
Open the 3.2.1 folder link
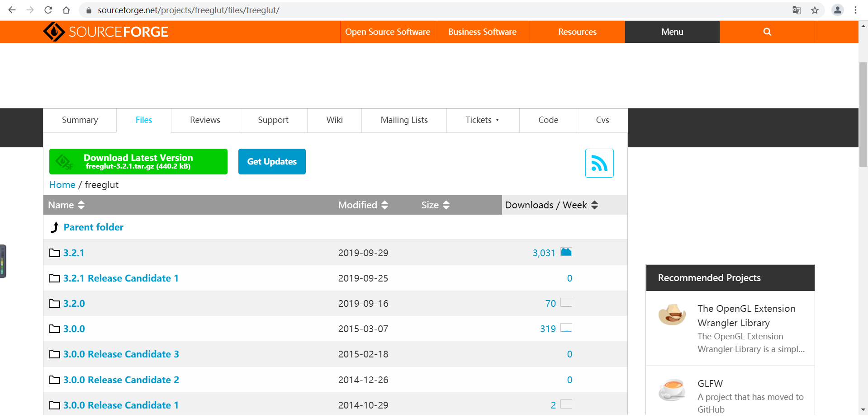[x=74, y=253]
